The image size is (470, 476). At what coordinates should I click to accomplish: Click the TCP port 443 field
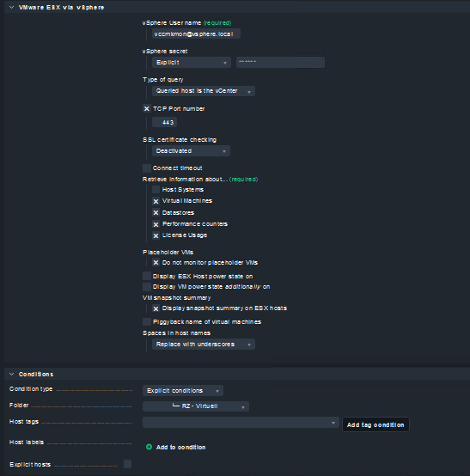(x=164, y=122)
